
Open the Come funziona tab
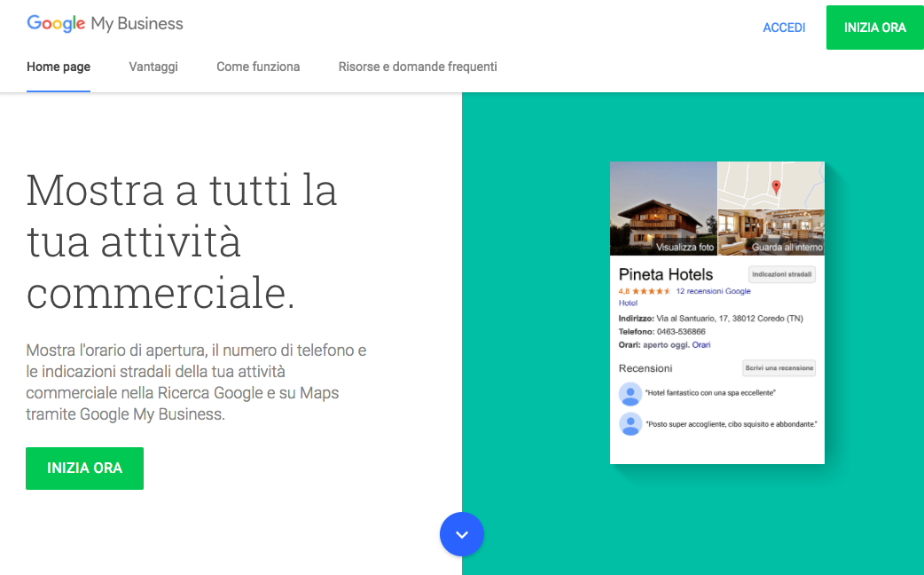click(258, 67)
